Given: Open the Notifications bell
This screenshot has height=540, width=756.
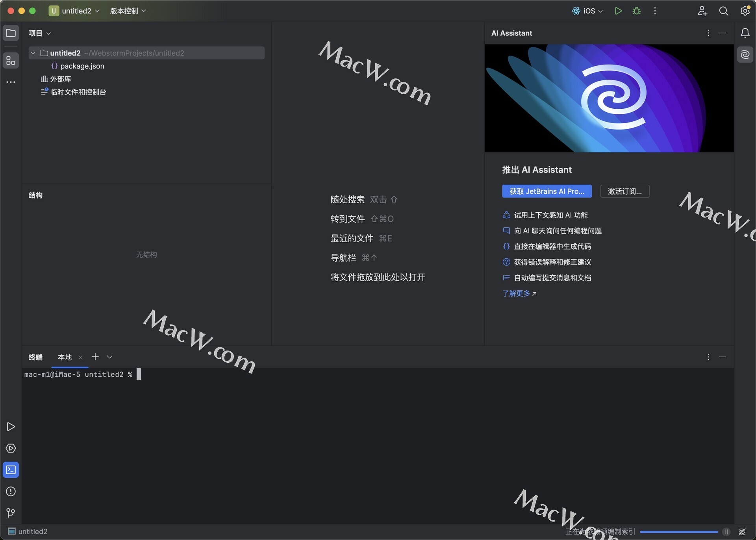Looking at the screenshot, I should 745,33.
